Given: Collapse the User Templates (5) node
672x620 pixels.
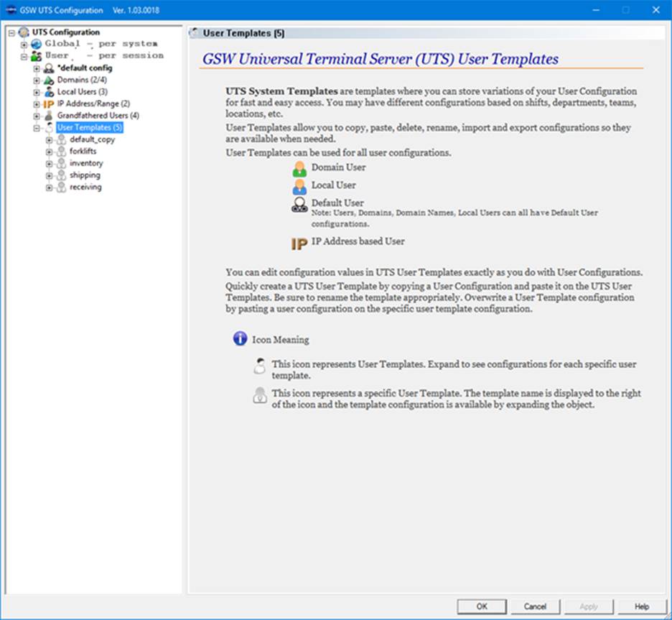Looking at the screenshot, I should pyautogui.click(x=37, y=128).
